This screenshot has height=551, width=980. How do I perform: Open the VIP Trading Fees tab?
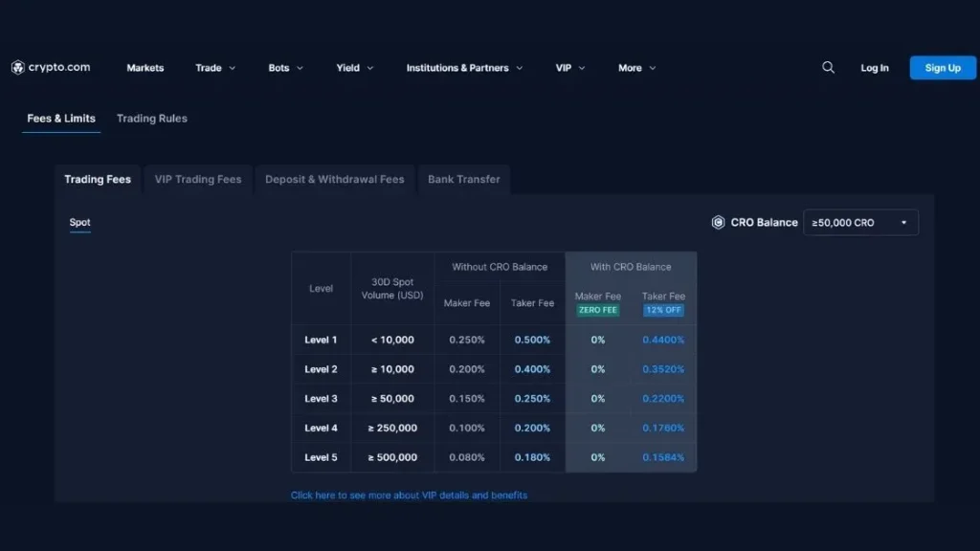pos(197,179)
